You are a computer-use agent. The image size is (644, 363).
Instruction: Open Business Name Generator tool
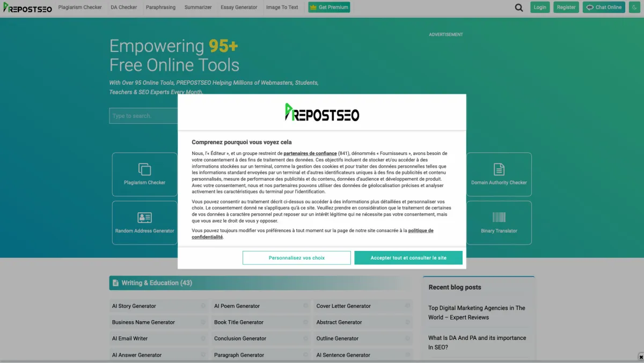click(x=143, y=322)
